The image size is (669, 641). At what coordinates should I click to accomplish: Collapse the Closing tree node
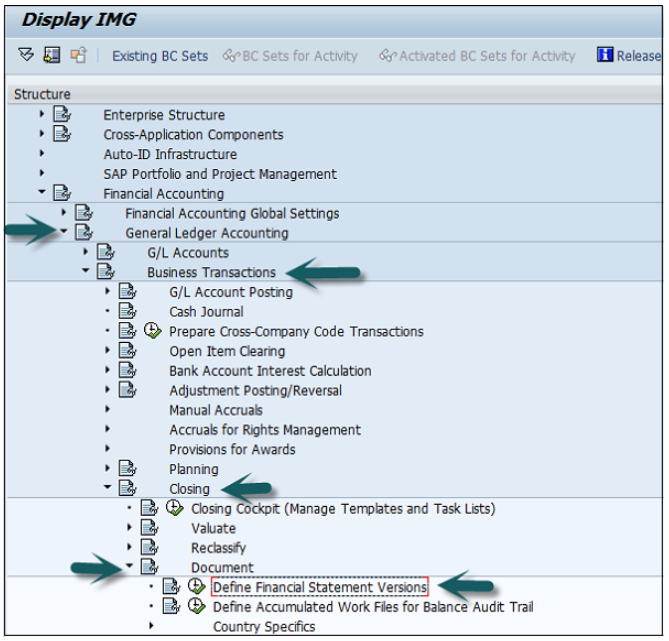108,489
